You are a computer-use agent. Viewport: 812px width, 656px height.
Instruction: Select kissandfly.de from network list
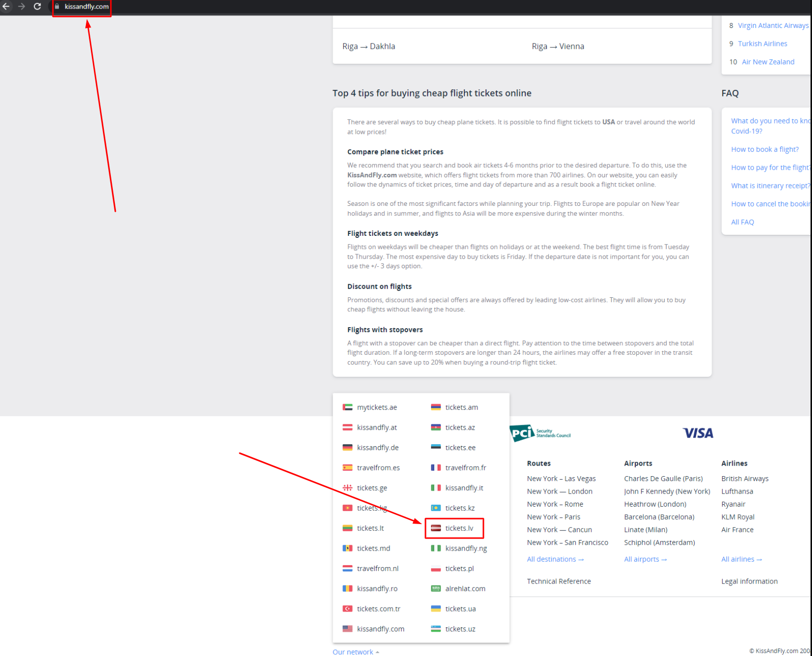pos(378,448)
